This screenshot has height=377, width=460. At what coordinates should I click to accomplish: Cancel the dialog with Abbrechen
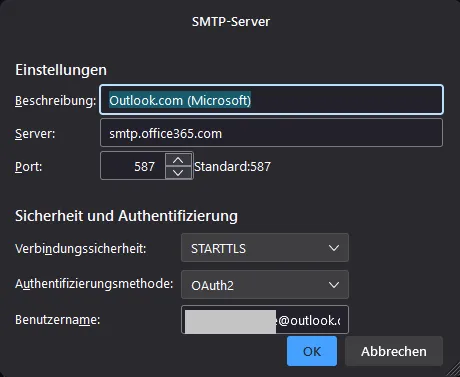click(394, 351)
